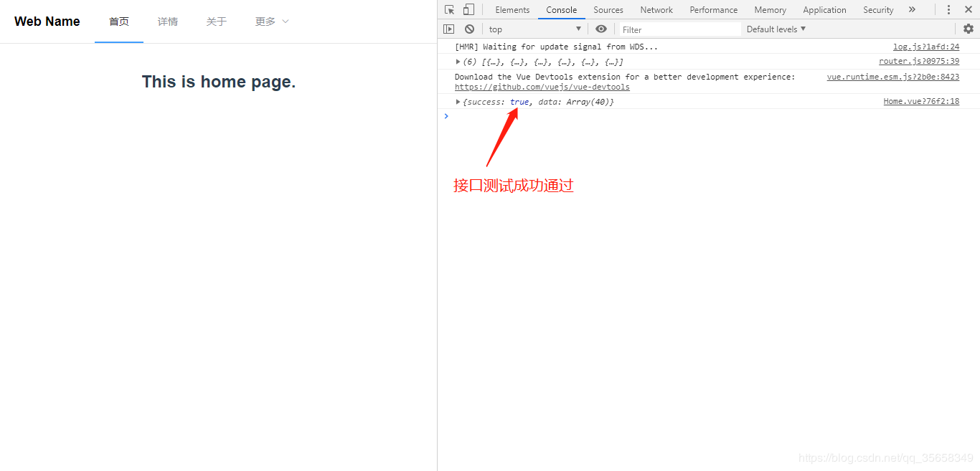This screenshot has height=471, width=980.
Task: Toggle the device toolbar icon
Action: 468,9
